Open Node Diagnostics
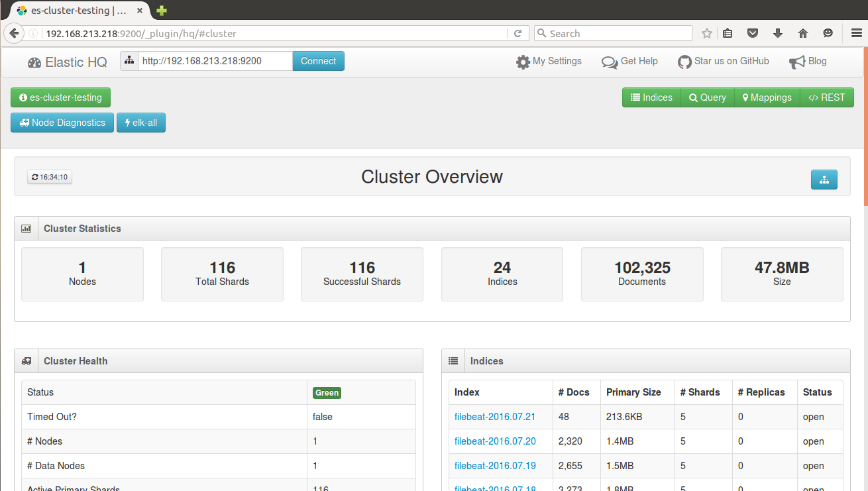The width and height of the screenshot is (868, 491). [62, 123]
